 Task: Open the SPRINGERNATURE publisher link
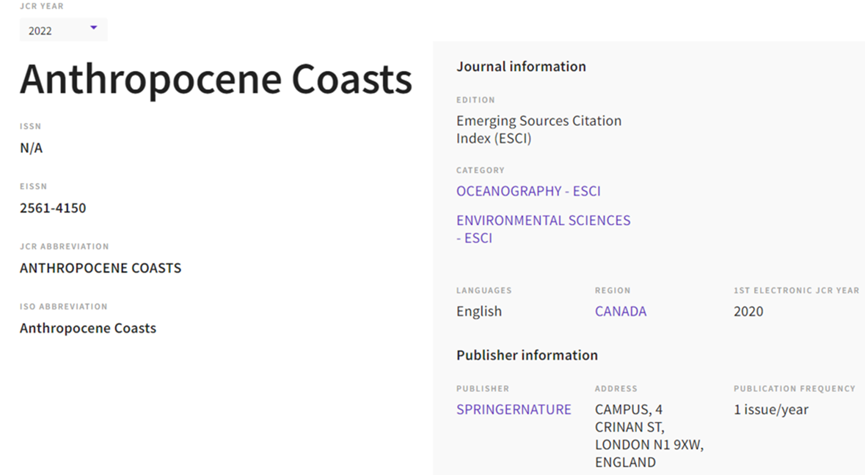[514, 409]
